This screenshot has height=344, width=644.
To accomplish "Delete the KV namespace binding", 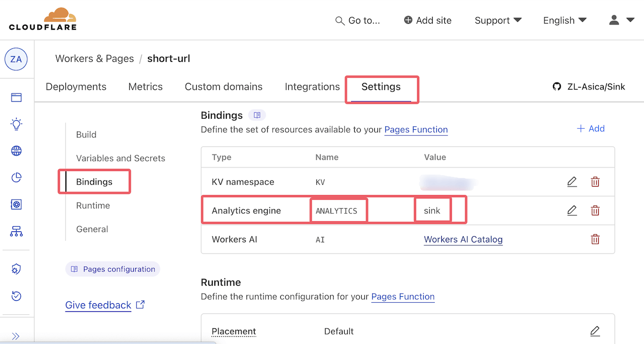I will [595, 182].
